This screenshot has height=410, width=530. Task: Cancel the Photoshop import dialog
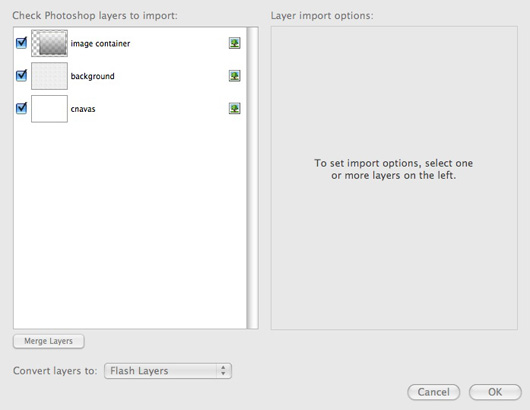[434, 392]
